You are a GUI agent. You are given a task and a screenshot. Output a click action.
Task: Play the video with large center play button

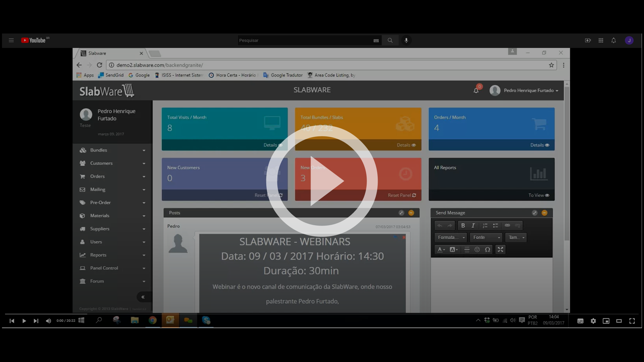(x=322, y=181)
